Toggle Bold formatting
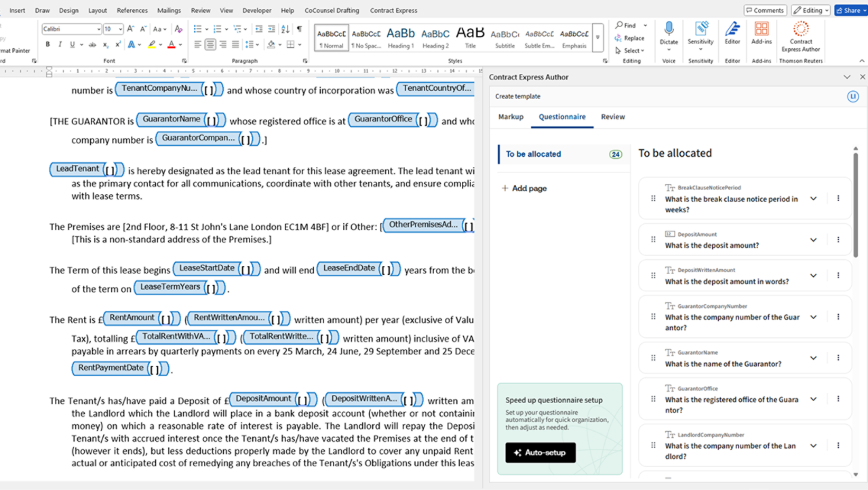The height and width of the screenshot is (490, 868). click(x=47, y=45)
